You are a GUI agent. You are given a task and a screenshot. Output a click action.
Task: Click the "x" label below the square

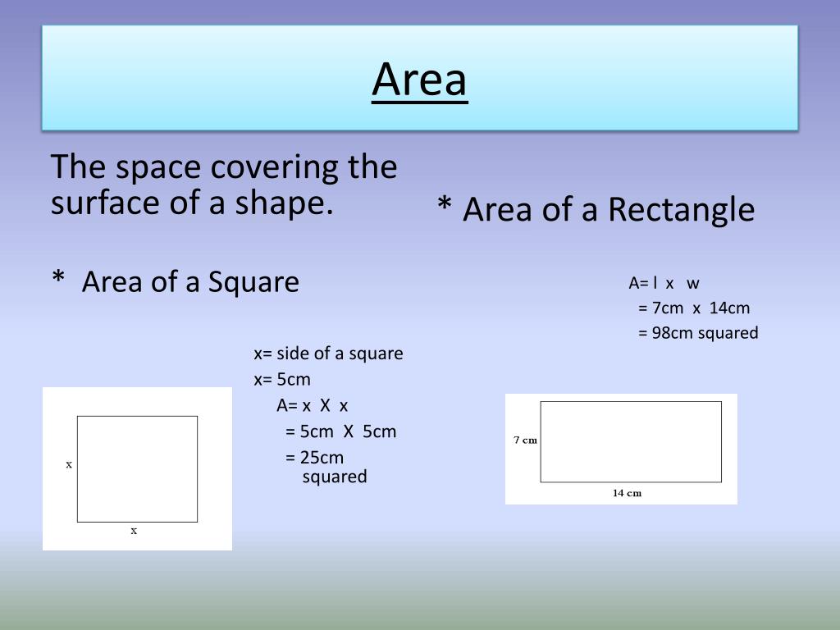[134, 531]
